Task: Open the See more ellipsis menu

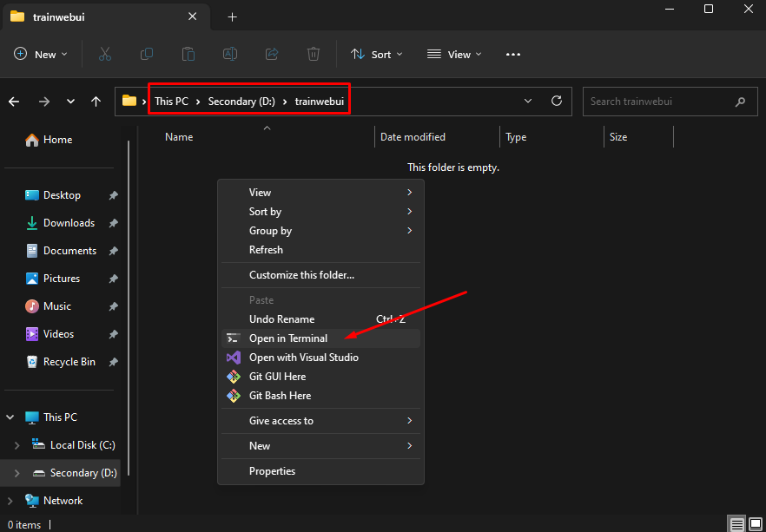Action: tap(513, 54)
